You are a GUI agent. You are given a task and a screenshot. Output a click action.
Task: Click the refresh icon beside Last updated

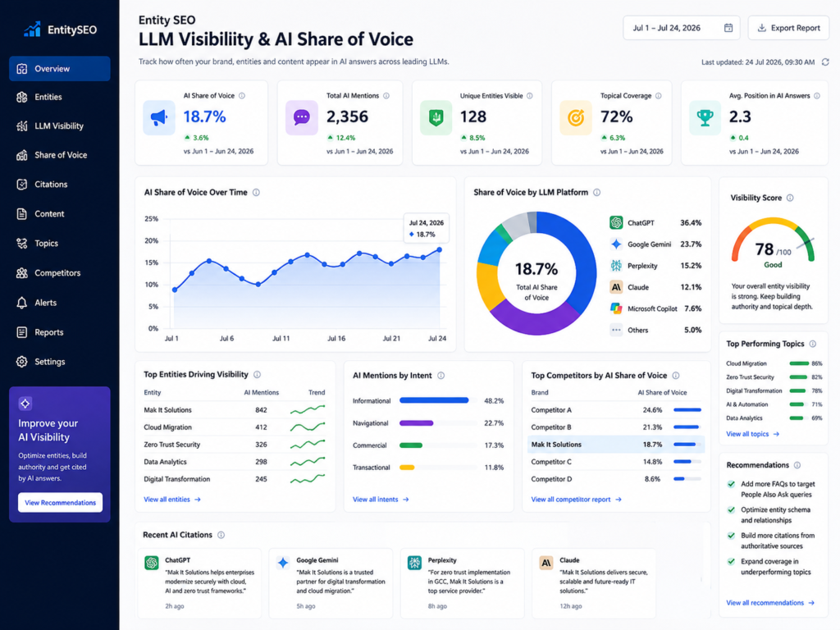point(825,62)
